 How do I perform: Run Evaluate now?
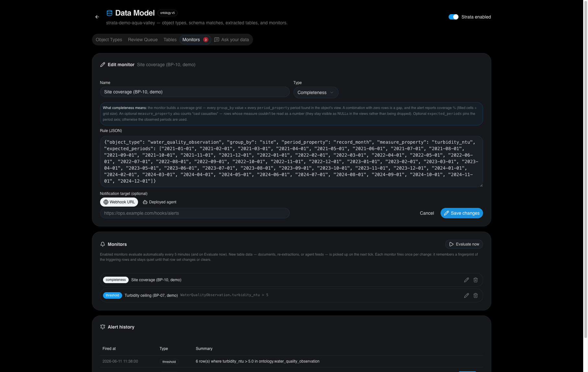(x=464, y=244)
